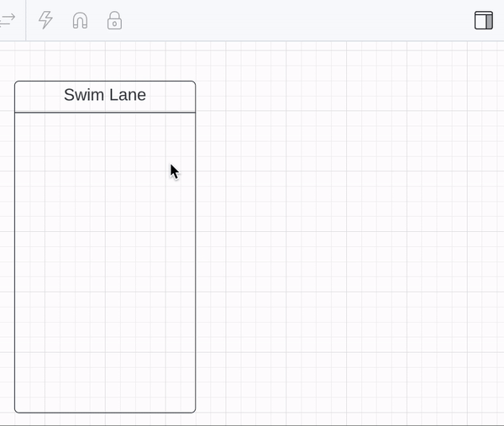The width and height of the screenshot is (504, 426).
Task: Toggle the sidebar panel icon at toolbar right
Action: pyautogui.click(x=483, y=20)
